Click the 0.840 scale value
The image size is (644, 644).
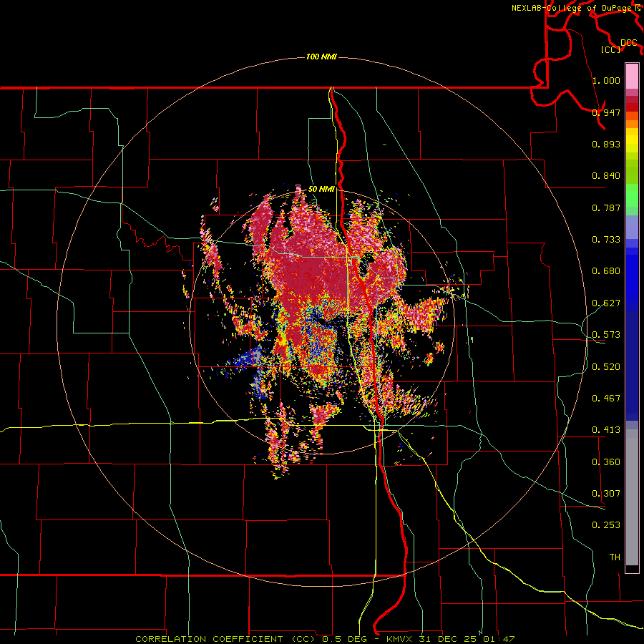pyautogui.click(x=606, y=176)
